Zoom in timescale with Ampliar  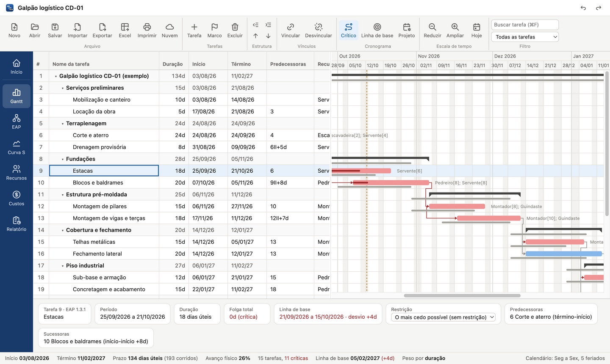455,30
